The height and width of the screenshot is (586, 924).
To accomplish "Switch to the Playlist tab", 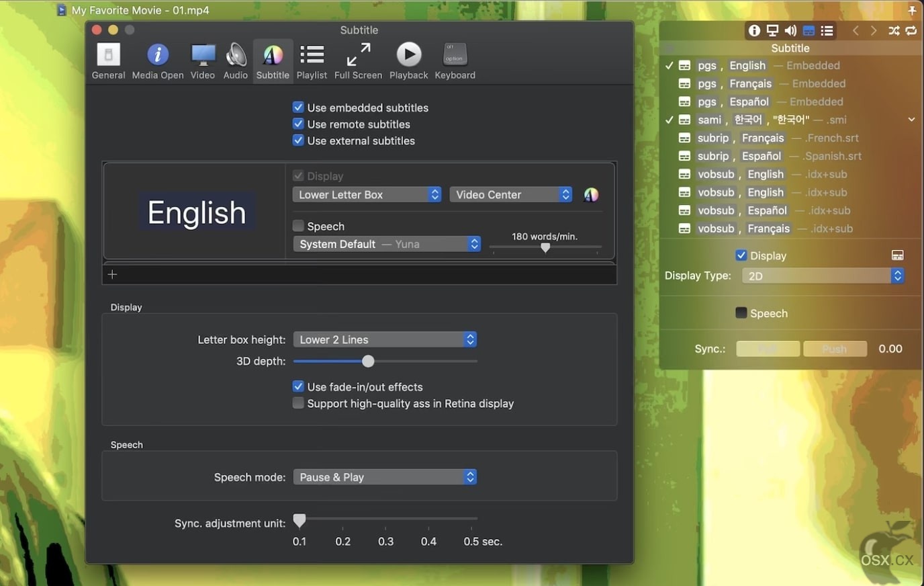I will click(312, 61).
